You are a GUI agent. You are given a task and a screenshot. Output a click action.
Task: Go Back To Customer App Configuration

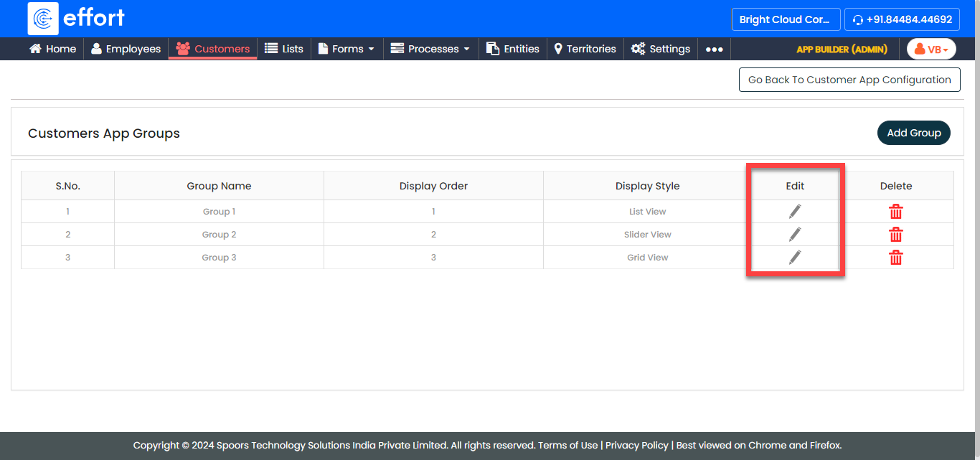(x=849, y=80)
